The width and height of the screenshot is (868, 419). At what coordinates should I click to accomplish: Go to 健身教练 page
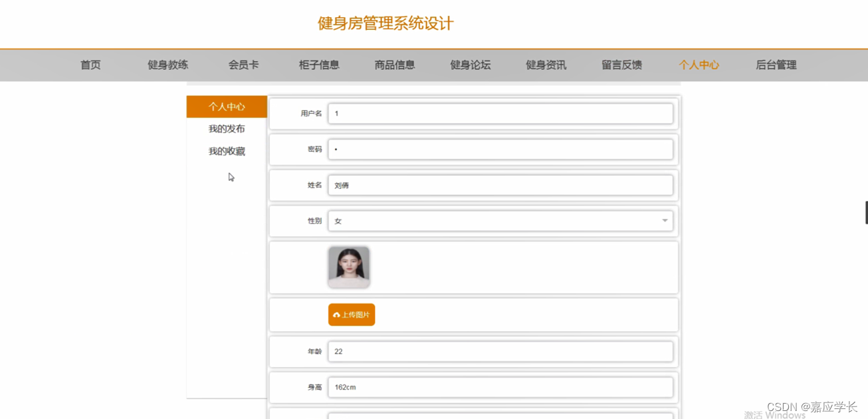167,65
